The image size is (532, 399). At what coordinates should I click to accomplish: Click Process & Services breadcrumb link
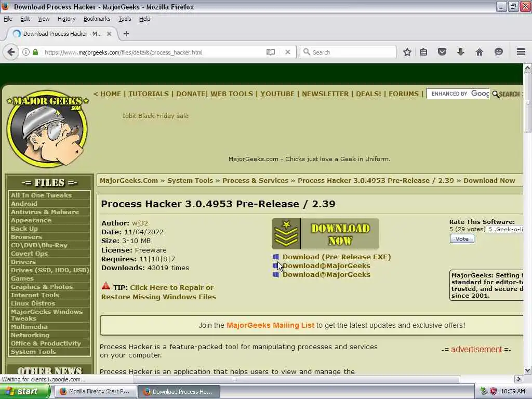(x=255, y=180)
